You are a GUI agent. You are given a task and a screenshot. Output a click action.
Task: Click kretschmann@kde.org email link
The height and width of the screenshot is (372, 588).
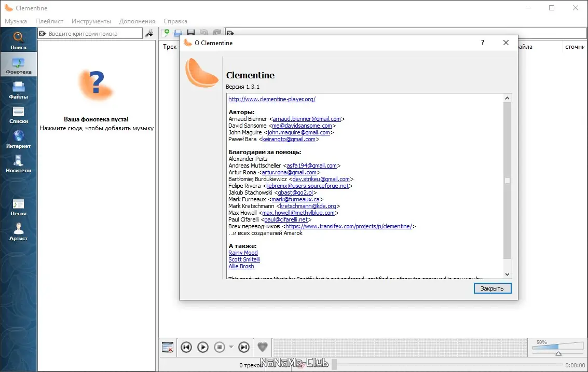point(308,206)
